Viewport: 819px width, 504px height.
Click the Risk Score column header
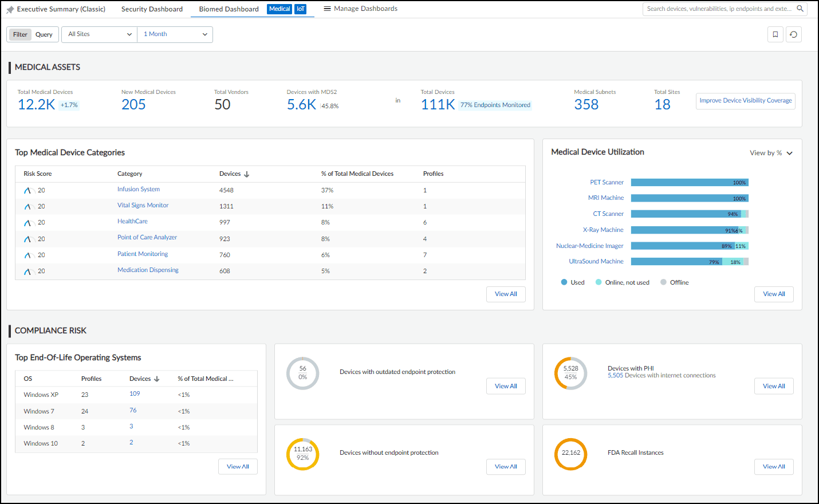pos(38,174)
